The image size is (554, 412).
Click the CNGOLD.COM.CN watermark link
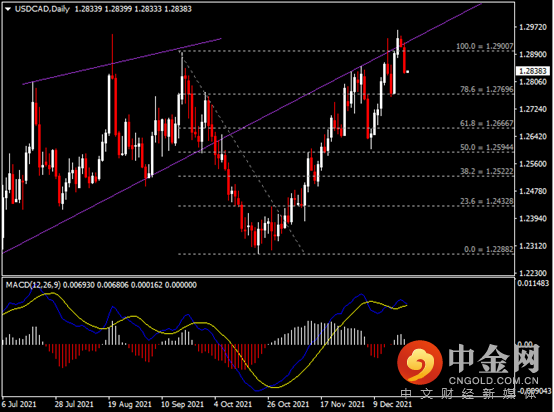(x=494, y=381)
